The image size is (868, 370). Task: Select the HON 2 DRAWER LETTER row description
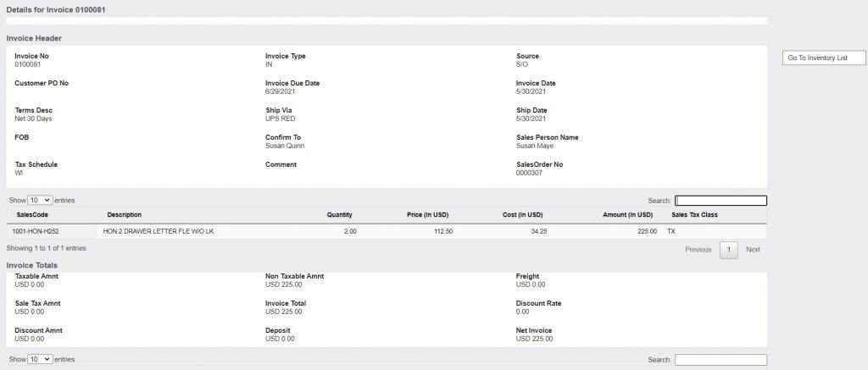pyautogui.click(x=158, y=231)
